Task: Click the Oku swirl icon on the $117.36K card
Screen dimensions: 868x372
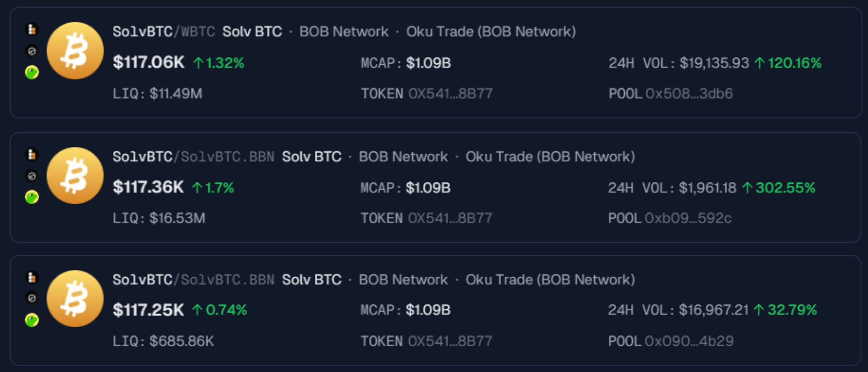Action: pyautogui.click(x=32, y=176)
